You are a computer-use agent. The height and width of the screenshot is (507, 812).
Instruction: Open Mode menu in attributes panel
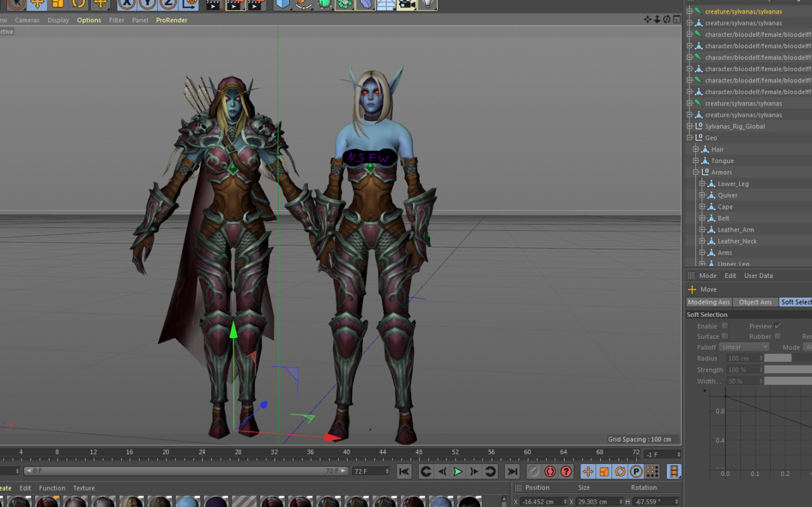coord(708,275)
